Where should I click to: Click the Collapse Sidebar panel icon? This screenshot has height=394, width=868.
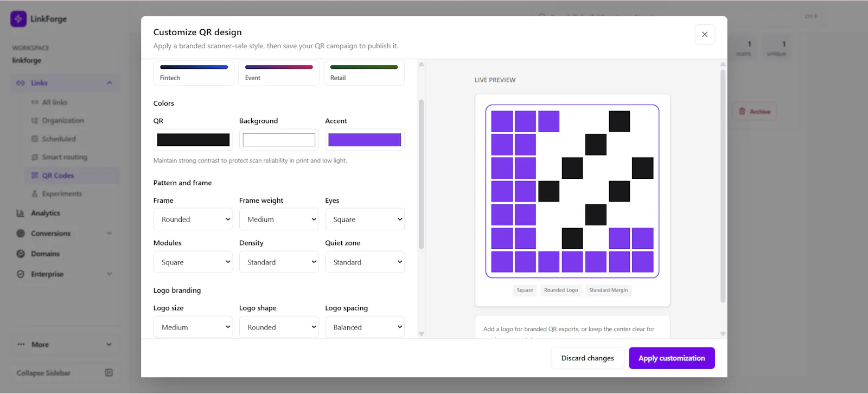coord(109,372)
